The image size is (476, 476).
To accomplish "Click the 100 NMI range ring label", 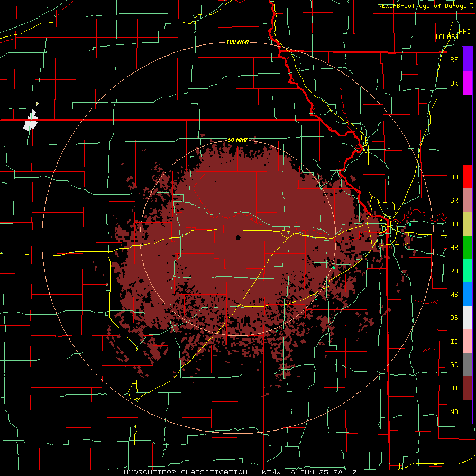I will coord(237,42).
